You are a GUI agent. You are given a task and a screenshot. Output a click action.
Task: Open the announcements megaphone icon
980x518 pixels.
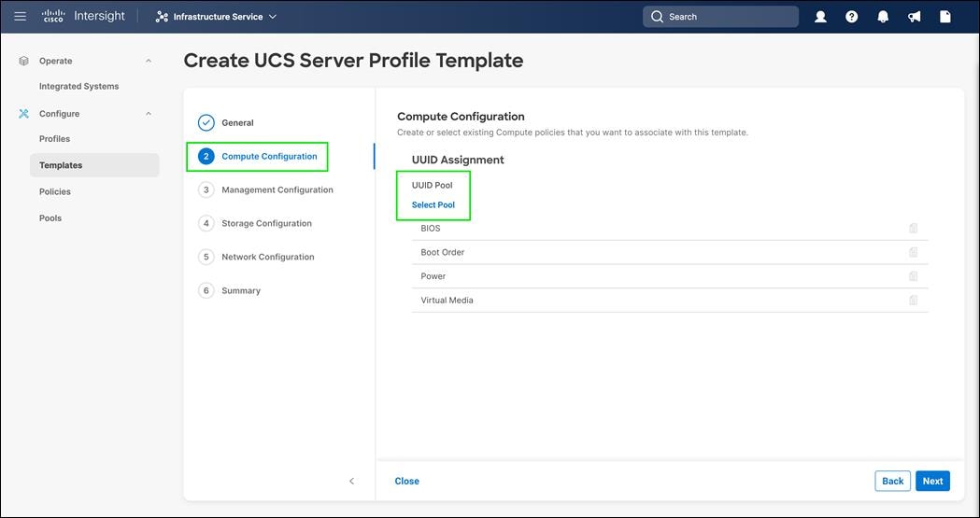click(914, 17)
